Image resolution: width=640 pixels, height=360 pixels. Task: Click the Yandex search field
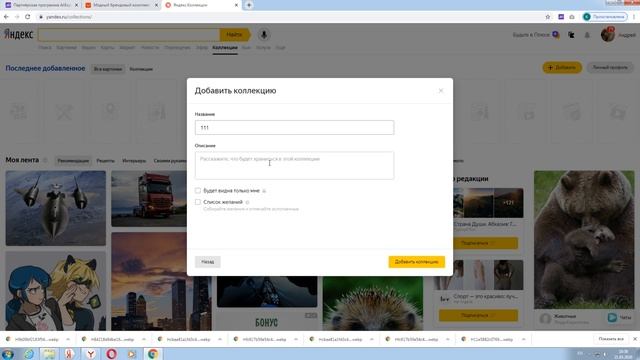coord(129,35)
